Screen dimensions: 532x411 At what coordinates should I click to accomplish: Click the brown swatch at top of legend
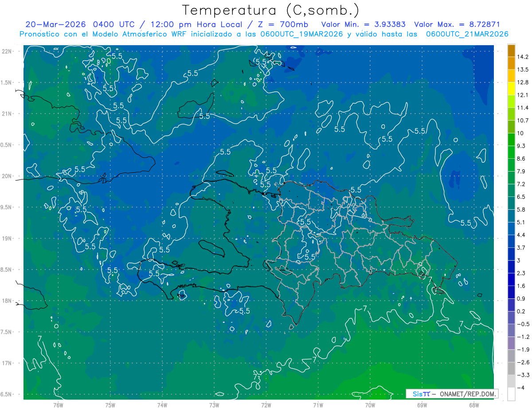511,50
